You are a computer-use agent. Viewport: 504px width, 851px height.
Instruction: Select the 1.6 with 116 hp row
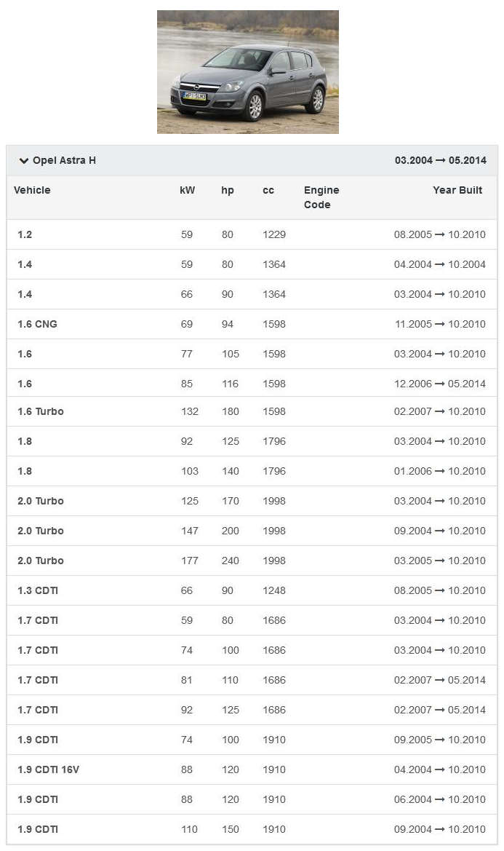(x=25, y=384)
